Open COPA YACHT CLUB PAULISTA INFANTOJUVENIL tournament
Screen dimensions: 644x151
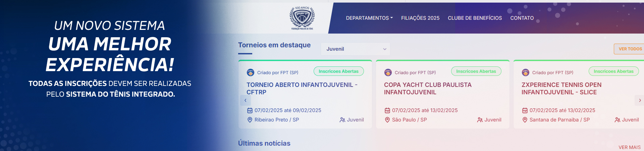coord(428,89)
